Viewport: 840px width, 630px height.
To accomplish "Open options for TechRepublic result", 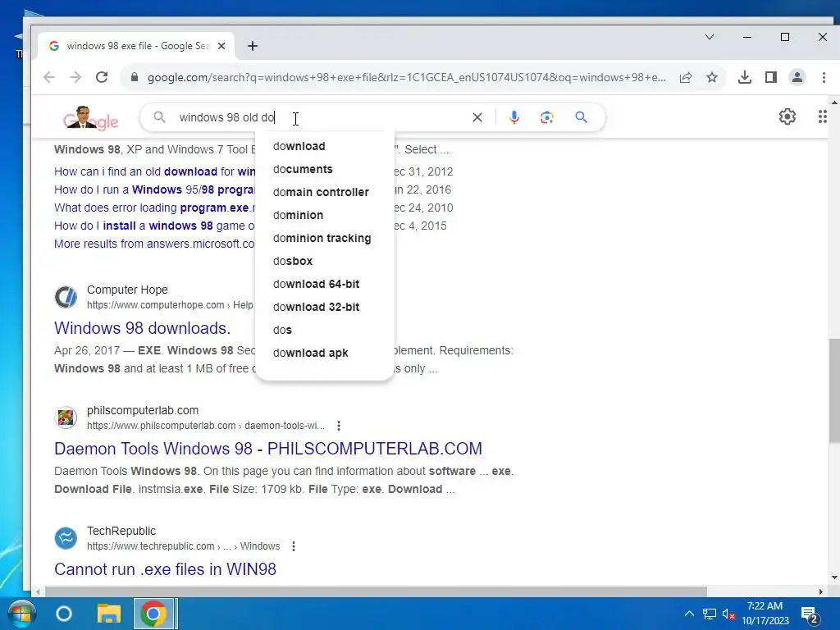I will pyautogui.click(x=294, y=546).
